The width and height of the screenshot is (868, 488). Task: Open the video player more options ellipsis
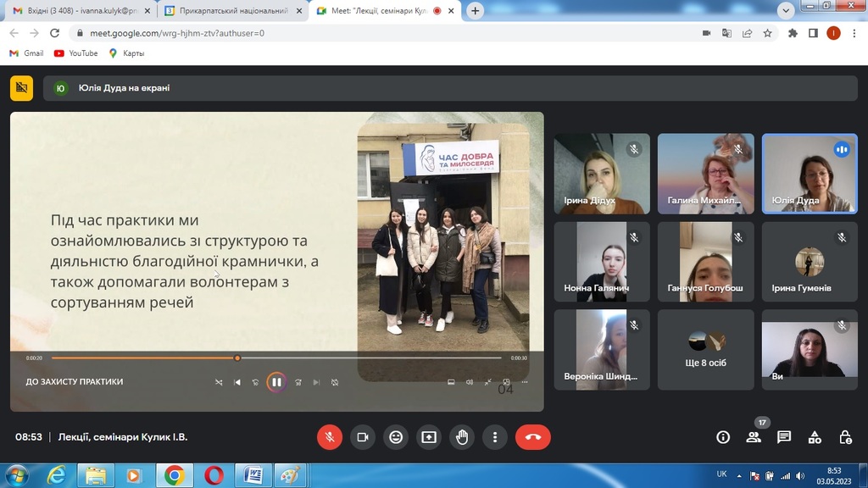525,382
